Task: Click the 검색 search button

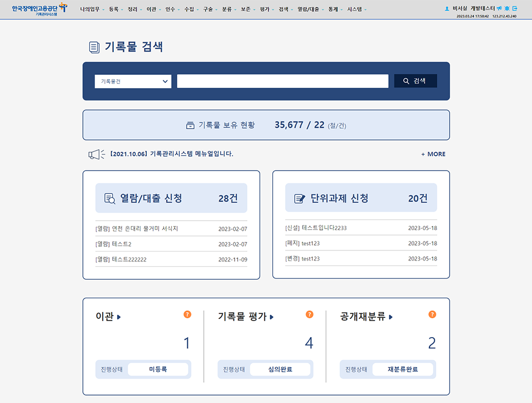Action: [415, 81]
